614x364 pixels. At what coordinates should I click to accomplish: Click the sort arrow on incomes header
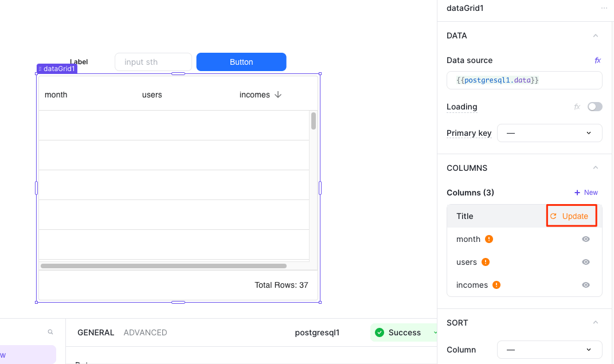point(278,95)
